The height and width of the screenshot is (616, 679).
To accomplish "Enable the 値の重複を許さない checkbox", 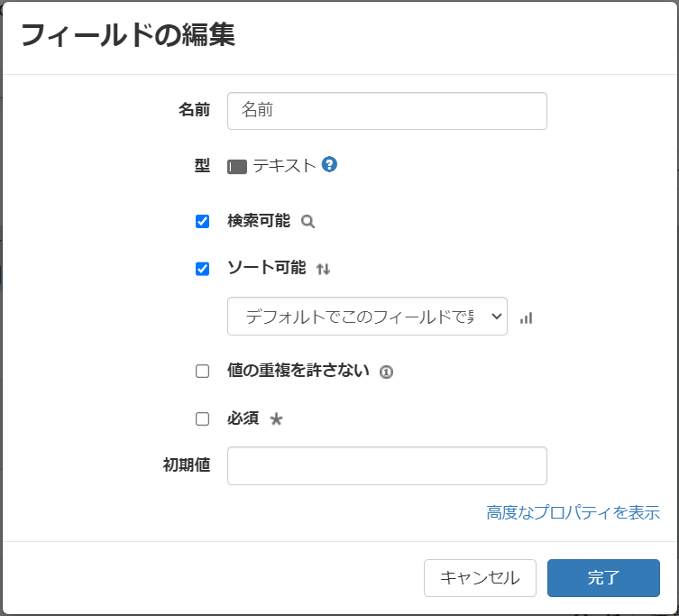I will click(202, 372).
